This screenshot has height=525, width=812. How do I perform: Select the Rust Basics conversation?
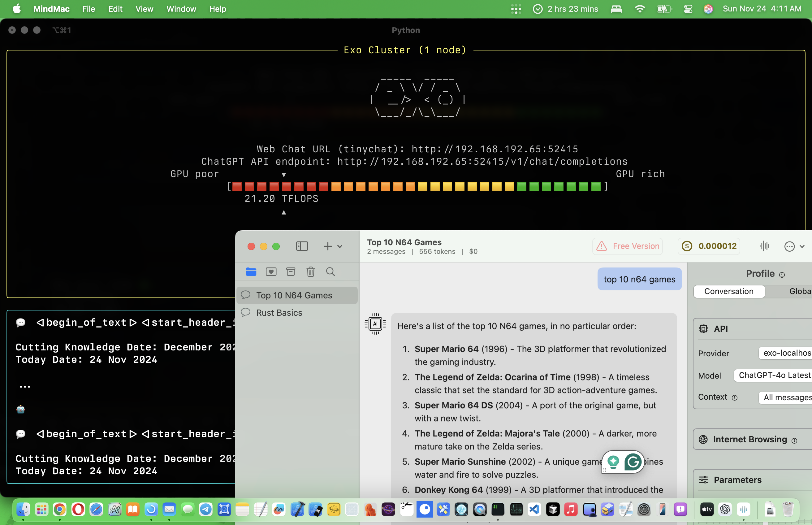[x=279, y=312]
